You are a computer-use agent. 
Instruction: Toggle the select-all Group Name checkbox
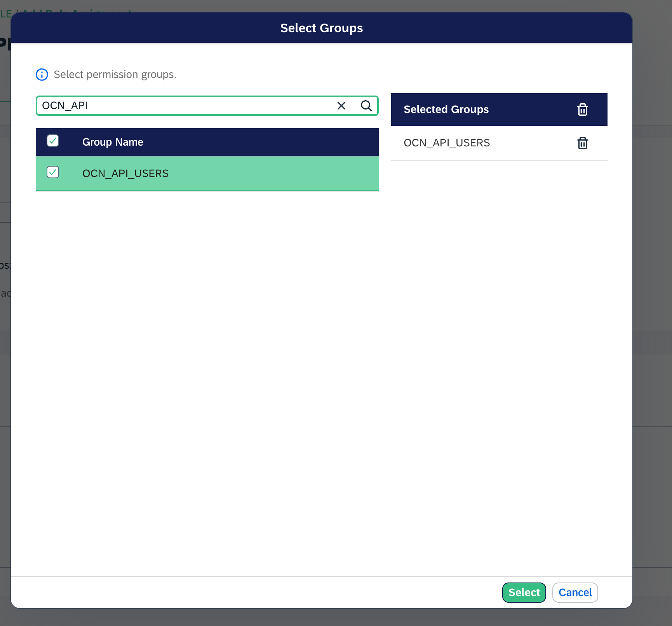pos(53,141)
